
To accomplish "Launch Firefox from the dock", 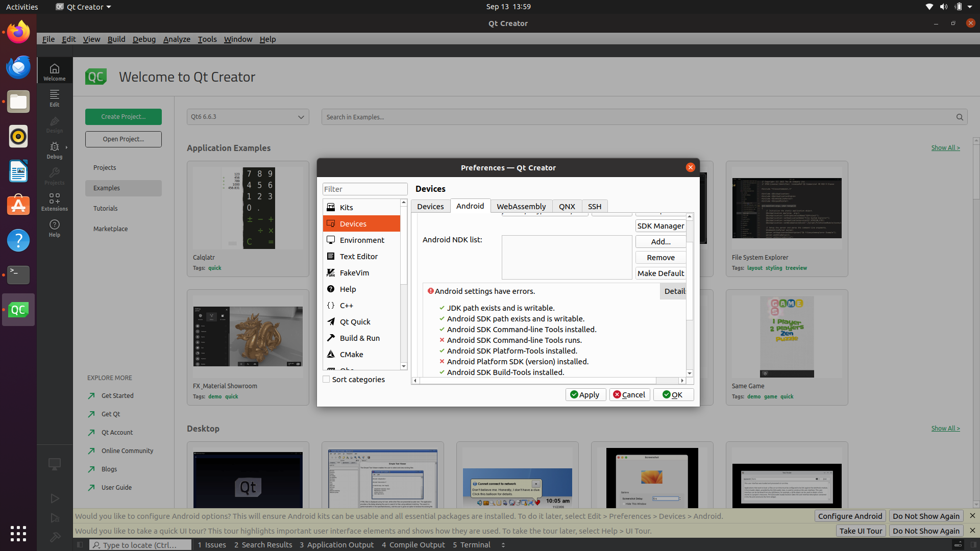I will pyautogui.click(x=18, y=32).
